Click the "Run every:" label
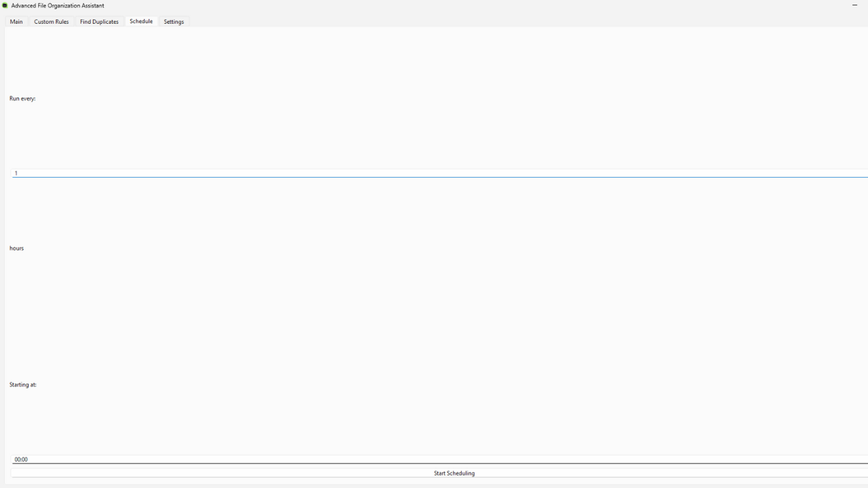 [x=22, y=99]
